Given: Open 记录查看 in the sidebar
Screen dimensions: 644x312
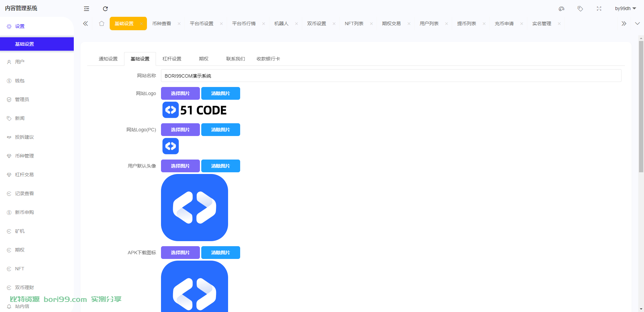Looking at the screenshot, I should tap(37, 193).
